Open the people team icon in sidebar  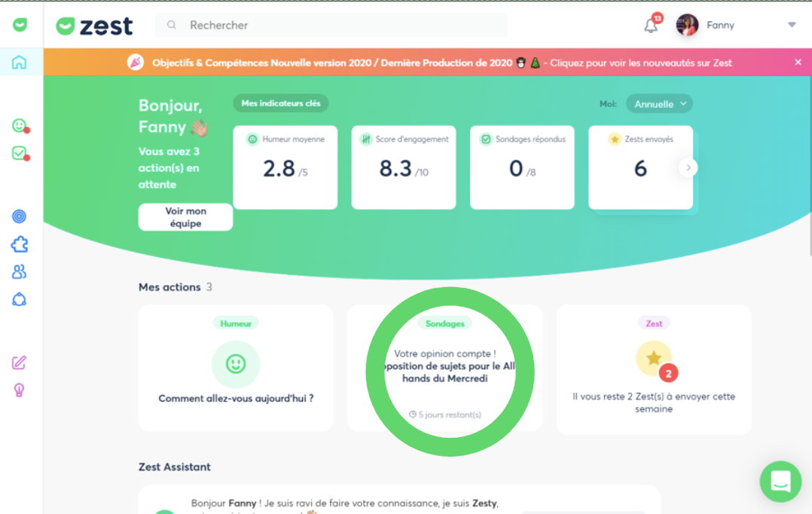pos(20,271)
